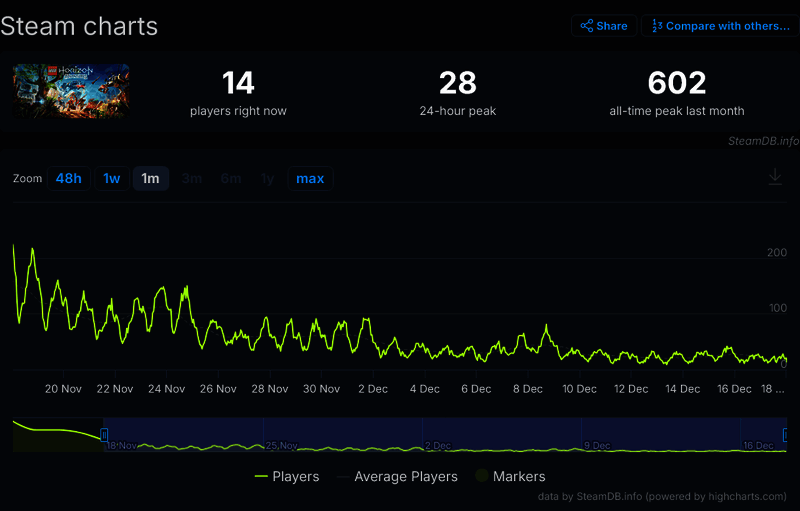The height and width of the screenshot is (511, 800).
Task: Click the right navigator range handle
Action: click(786, 435)
